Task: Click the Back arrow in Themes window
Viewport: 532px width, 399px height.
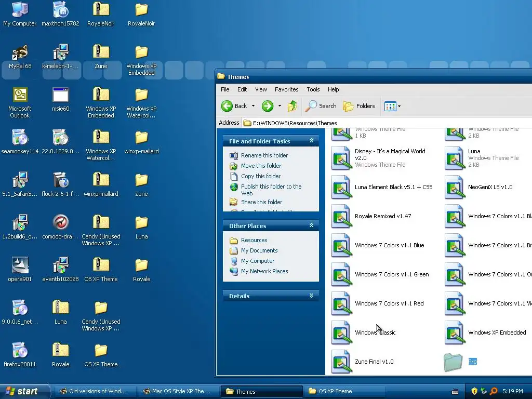Action: [x=234, y=106]
